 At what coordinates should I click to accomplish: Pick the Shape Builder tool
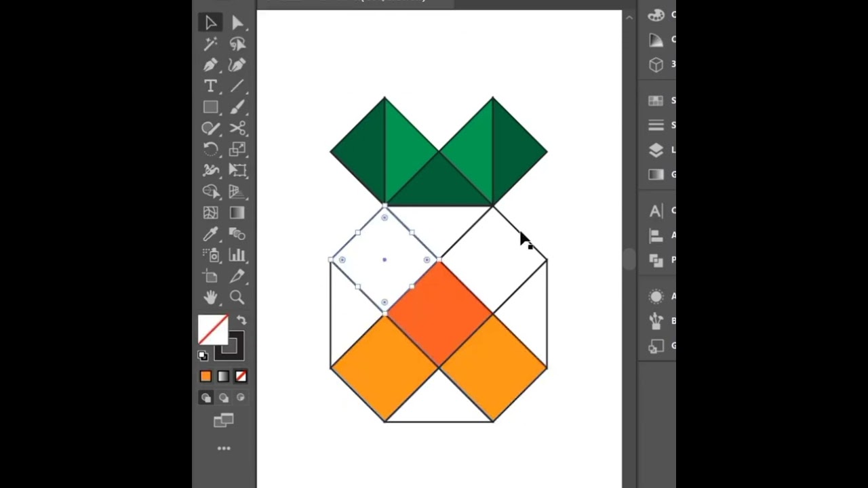[x=210, y=192]
